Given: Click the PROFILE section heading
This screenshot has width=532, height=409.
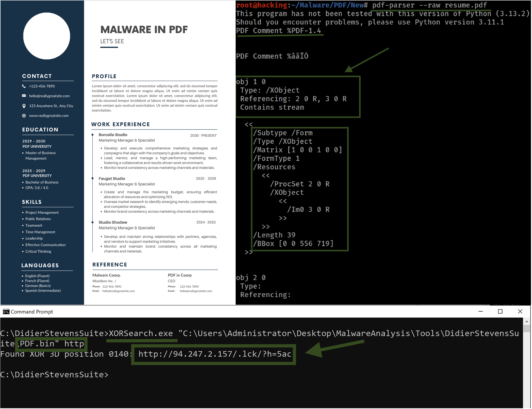Looking at the screenshot, I should [x=104, y=76].
